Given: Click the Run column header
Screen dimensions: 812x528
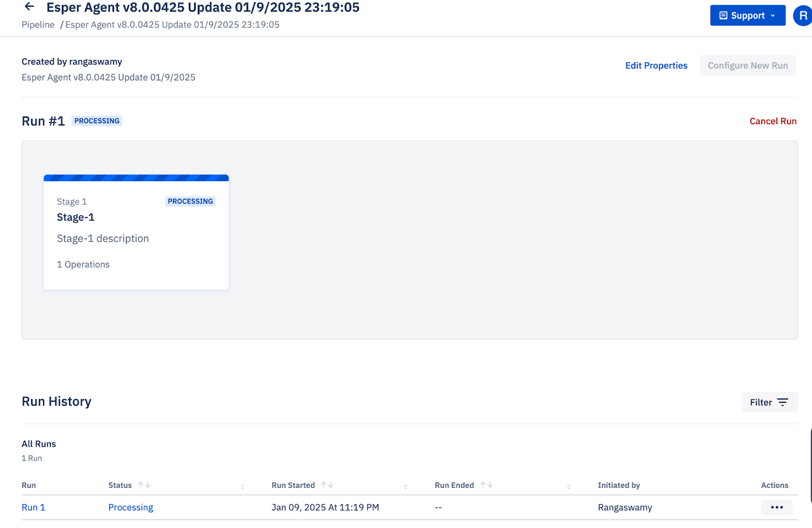Looking at the screenshot, I should click(x=28, y=485).
